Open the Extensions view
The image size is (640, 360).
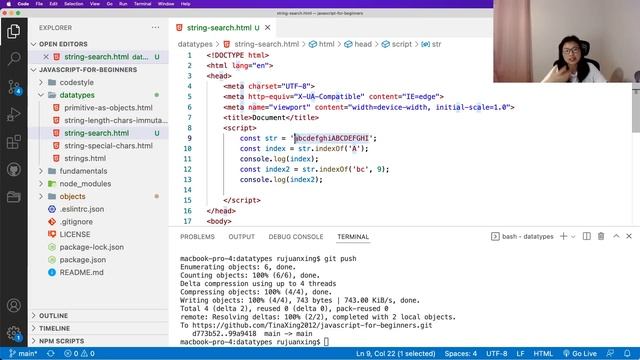(x=13, y=142)
